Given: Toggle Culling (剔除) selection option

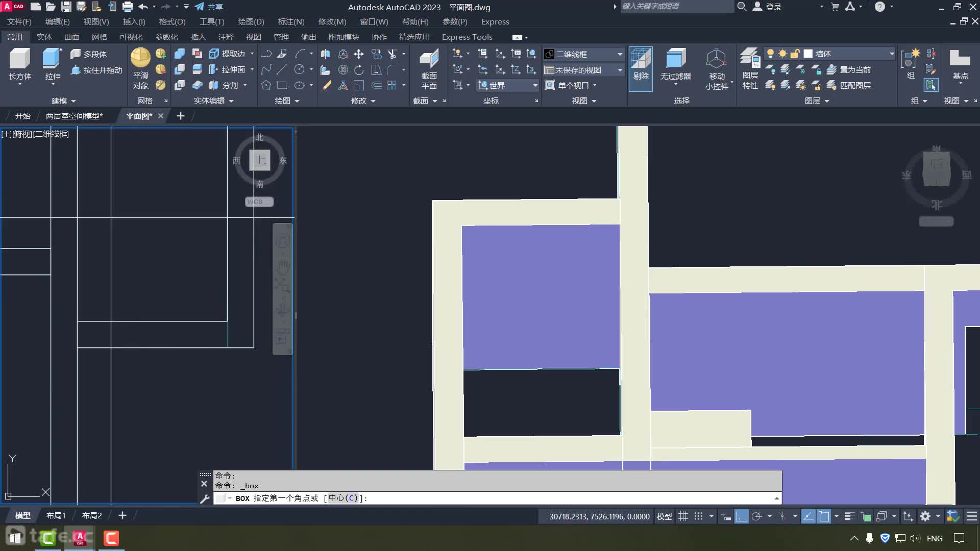Looking at the screenshot, I should pos(641,69).
